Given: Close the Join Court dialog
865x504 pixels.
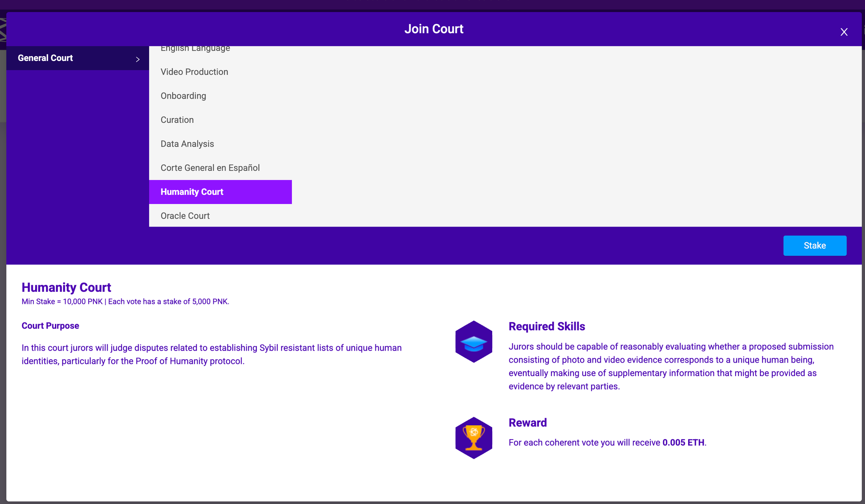Looking at the screenshot, I should pyautogui.click(x=844, y=32).
